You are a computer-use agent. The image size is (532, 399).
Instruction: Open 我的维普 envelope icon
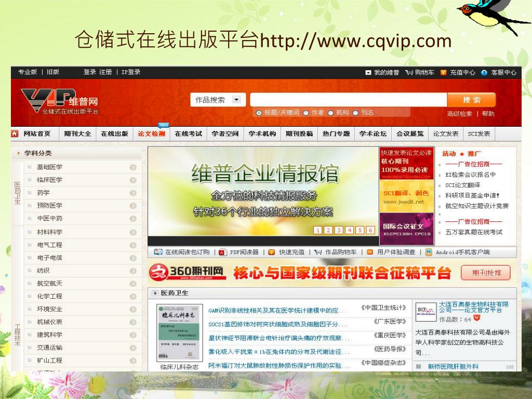click(x=368, y=73)
